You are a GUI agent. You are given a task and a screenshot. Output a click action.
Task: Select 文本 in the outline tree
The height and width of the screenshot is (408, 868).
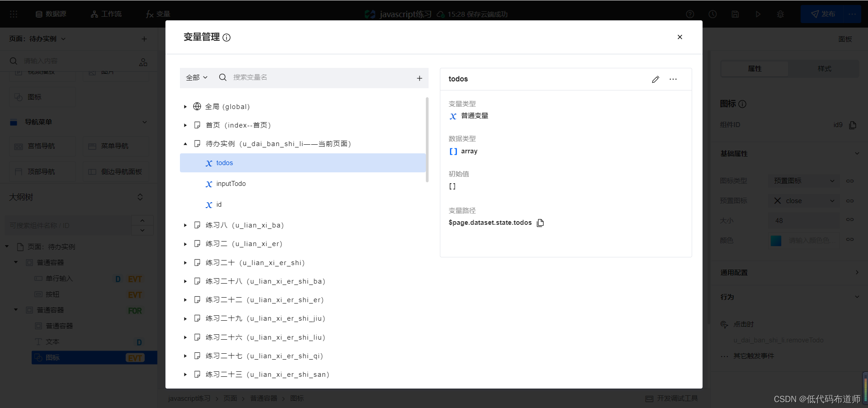point(52,342)
